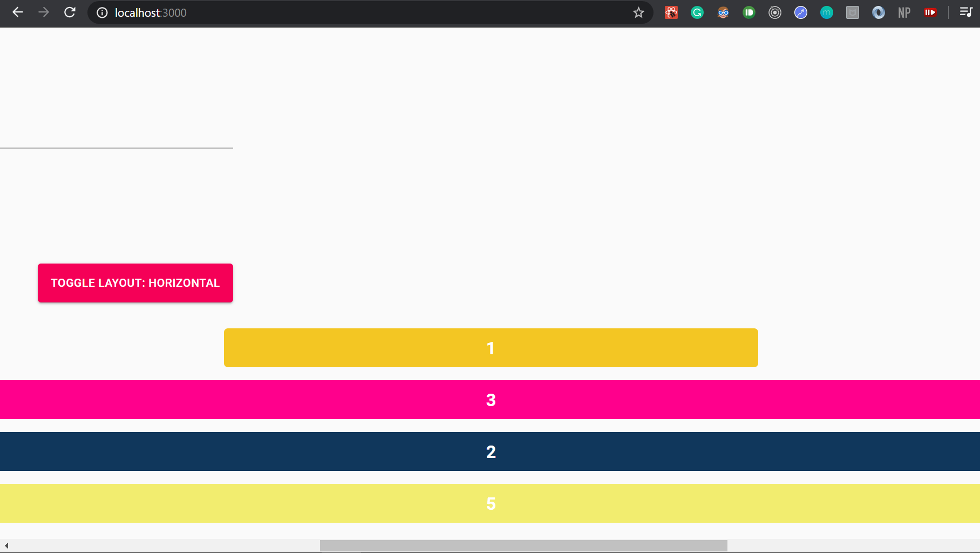The image size is (980, 553).
Task: Click inside the address bar
Action: coord(324,13)
